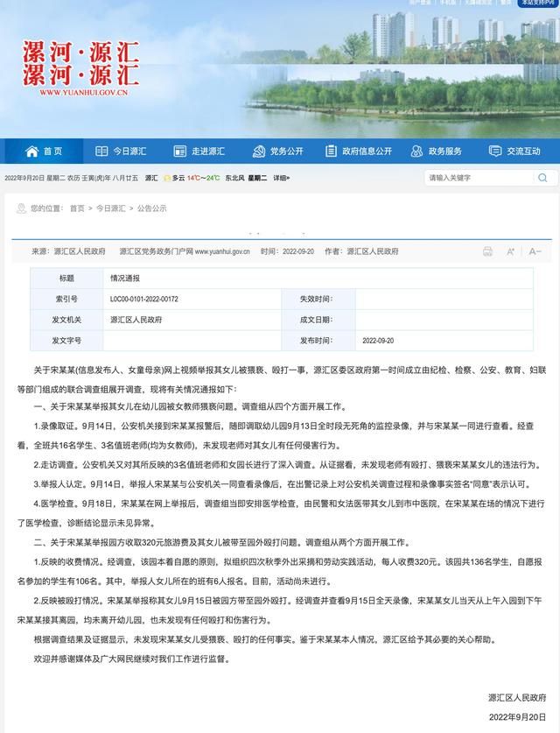Click 首页 breadcrumb link

point(77,208)
